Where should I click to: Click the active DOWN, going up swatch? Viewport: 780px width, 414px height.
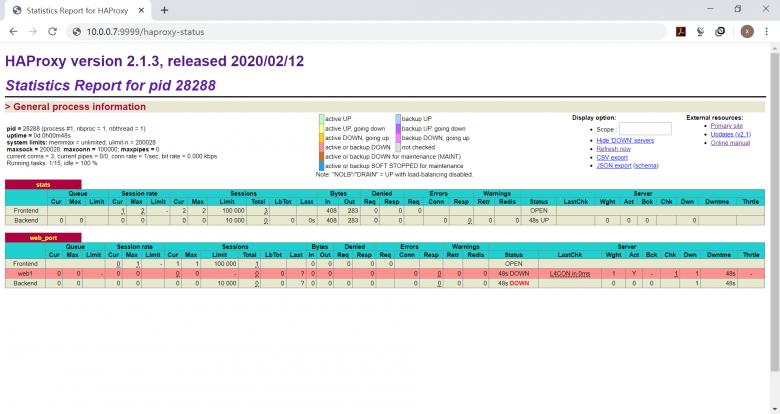321,138
